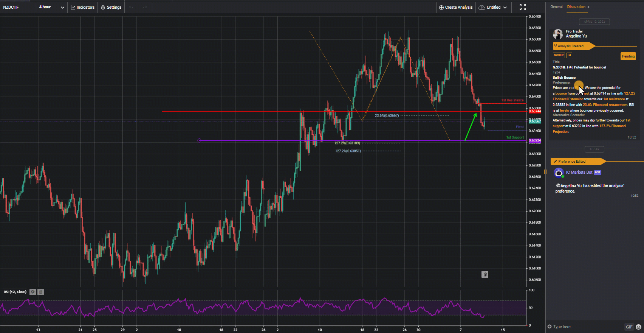Click the green bullish arrow on chart
The height and width of the screenshot is (333, 644).
point(471,126)
